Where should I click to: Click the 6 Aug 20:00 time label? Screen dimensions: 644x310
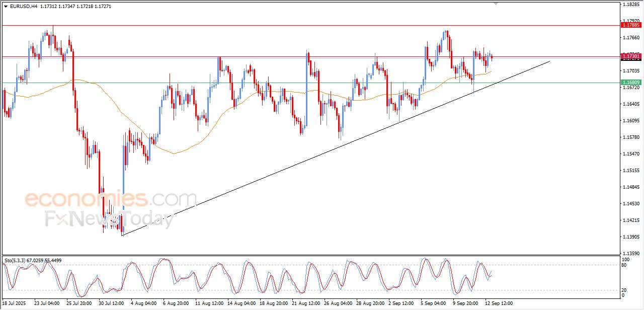(x=176, y=303)
